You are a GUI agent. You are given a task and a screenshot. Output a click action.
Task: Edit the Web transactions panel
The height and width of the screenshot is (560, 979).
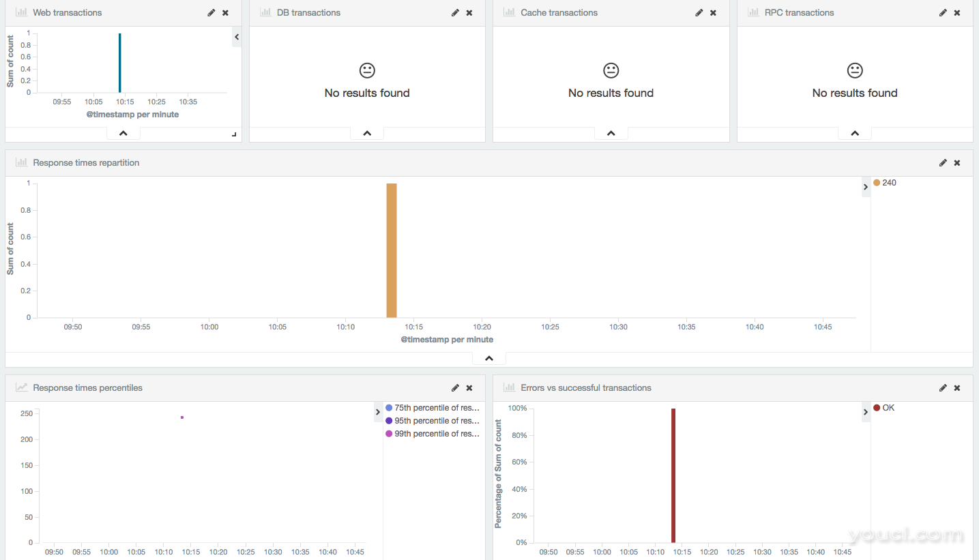click(x=211, y=13)
